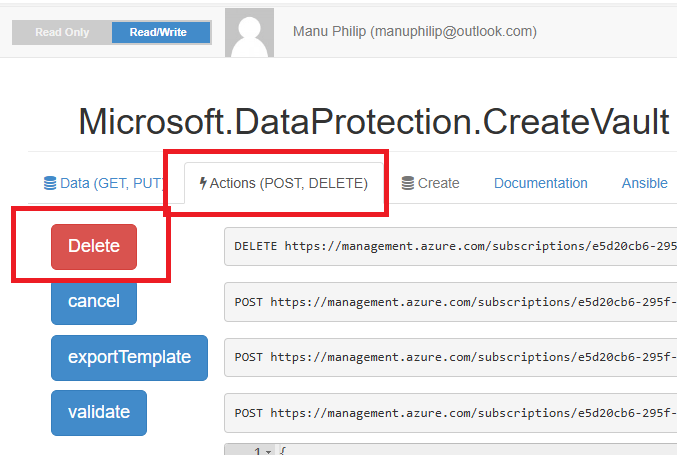The image size is (677, 455).
Task: Click the POST URL beside cancel
Action: [x=450, y=302]
